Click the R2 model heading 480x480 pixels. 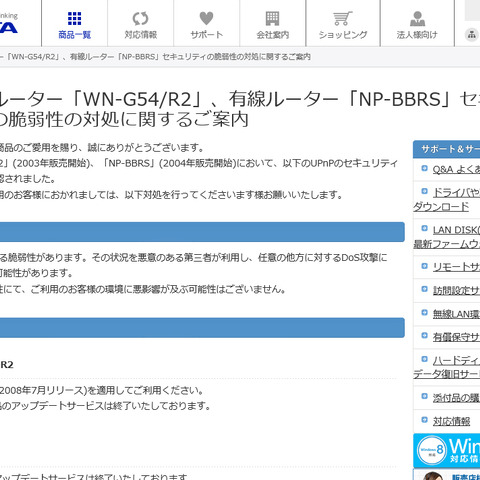coord(7,365)
